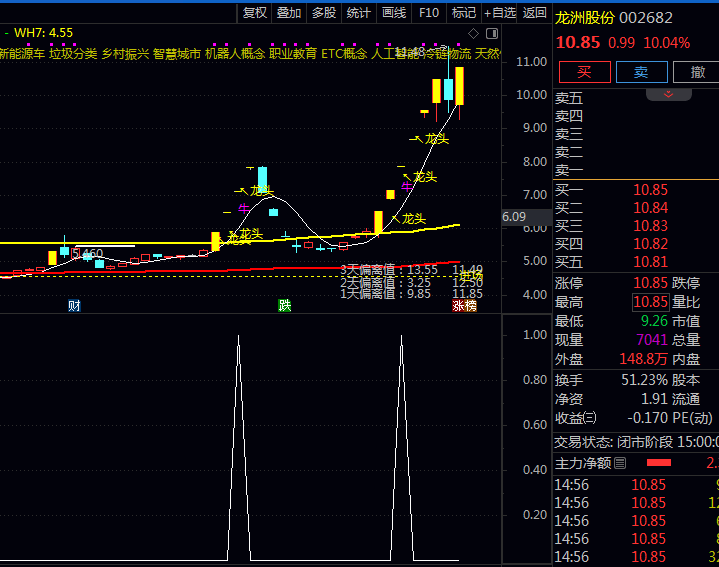The image size is (719, 567).
Task: Click the 买一 price 10.85
Action: [x=650, y=190]
